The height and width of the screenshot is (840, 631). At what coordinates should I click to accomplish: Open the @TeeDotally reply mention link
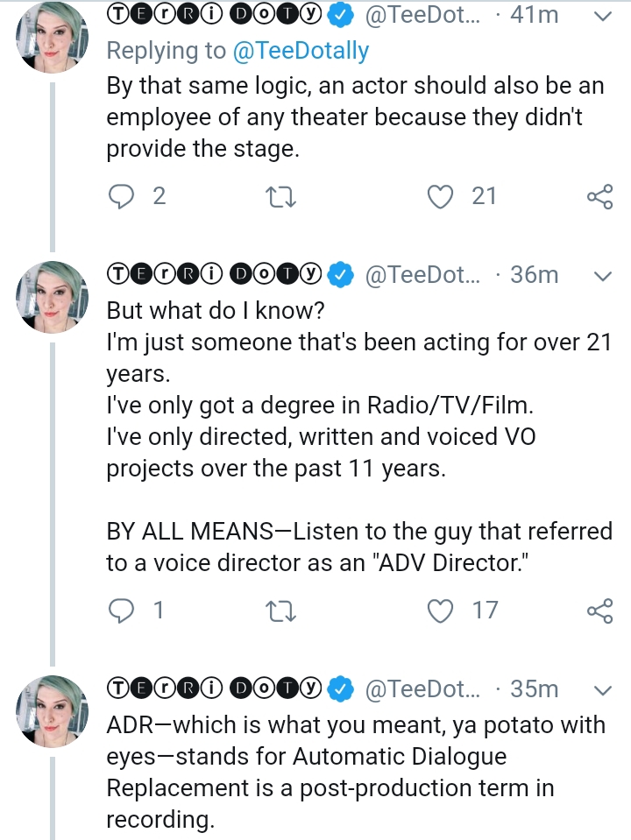(300, 51)
